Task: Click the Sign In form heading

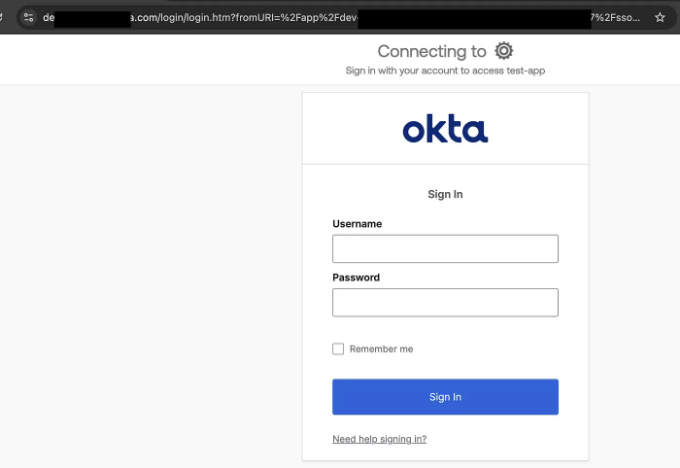Action: [x=445, y=194]
